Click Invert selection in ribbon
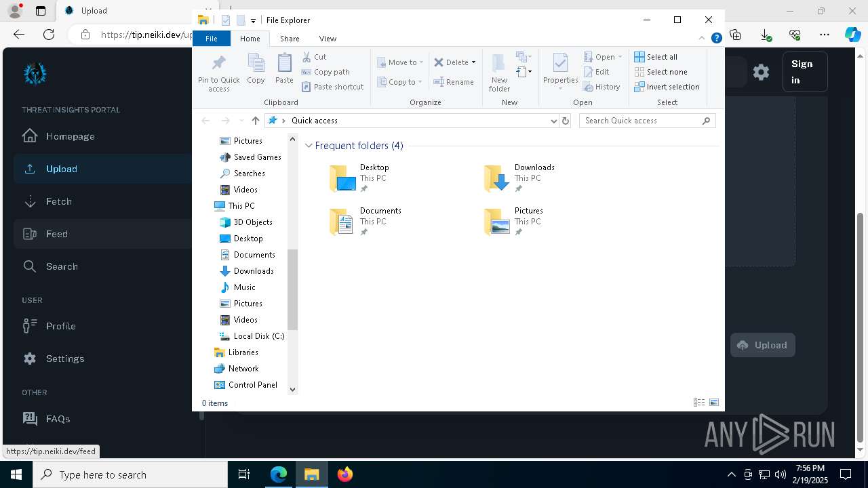Viewport: 868px width, 488px height. (667, 87)
